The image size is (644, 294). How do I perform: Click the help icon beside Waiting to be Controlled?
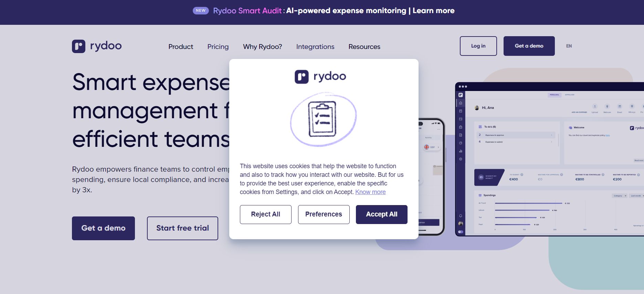pyautogui.click(x=603, y=175)
